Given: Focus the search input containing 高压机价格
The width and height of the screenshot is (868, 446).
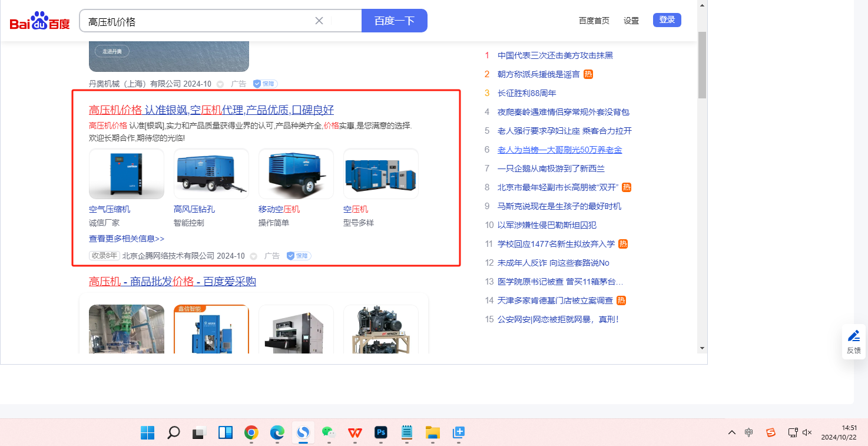Looking at the screenshot, I should click(x=200, y=21).
